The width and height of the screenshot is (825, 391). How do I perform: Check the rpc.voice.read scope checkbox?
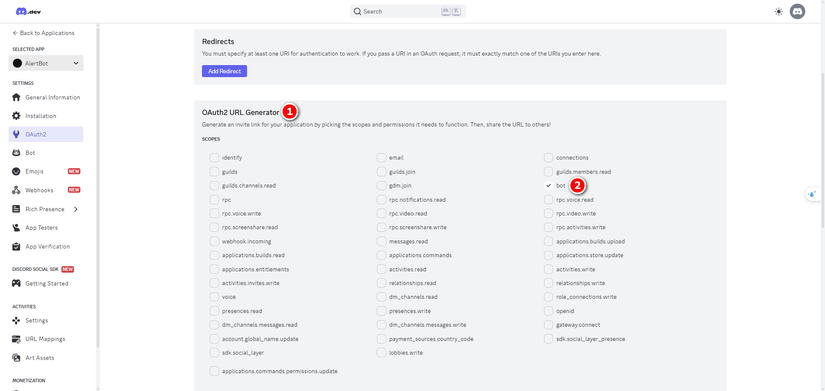tap(549, 199)
